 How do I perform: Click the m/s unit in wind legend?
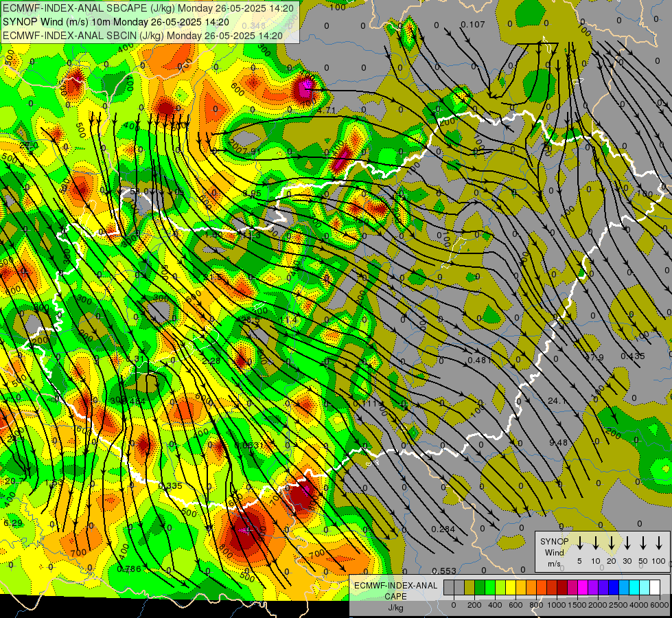point(554,564)
